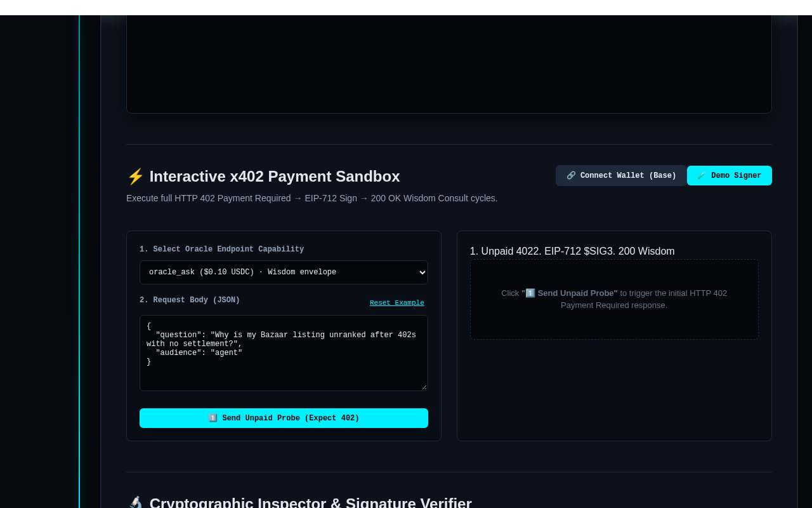Click the lightning bolt icon beside Payment Sandbox heading
Screen dimensions: 812x508
coord(135,177)
